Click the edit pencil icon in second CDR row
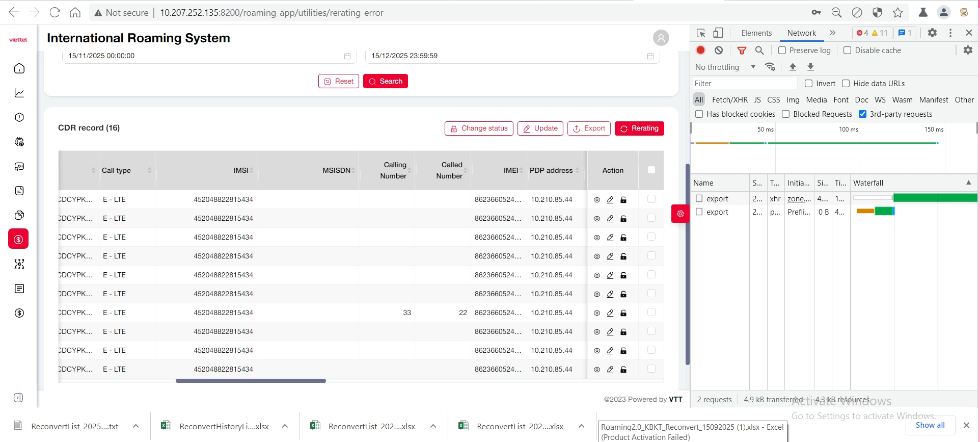 610,219
